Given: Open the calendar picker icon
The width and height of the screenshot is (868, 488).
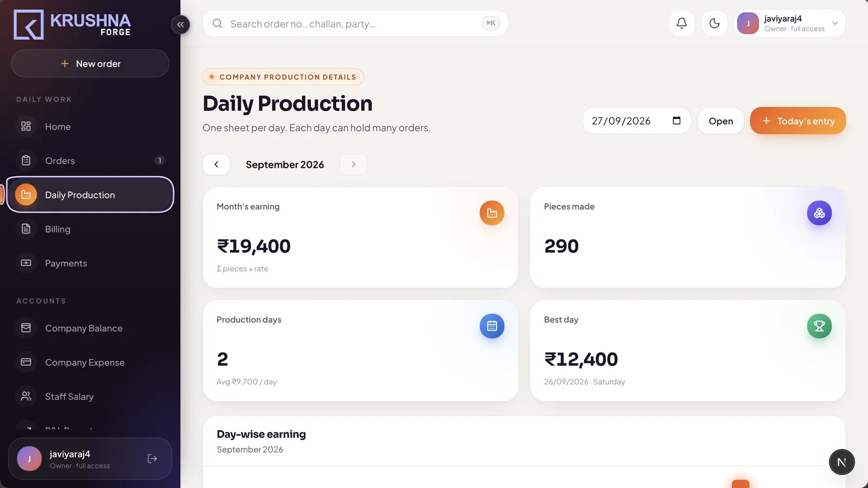Looking at the screenshot, I should point(676,120).
